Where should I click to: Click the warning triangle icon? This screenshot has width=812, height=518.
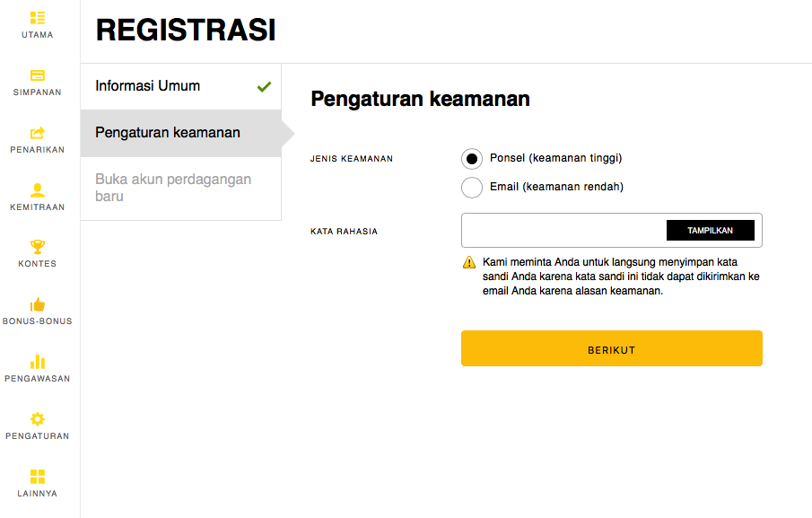[469, 263]
